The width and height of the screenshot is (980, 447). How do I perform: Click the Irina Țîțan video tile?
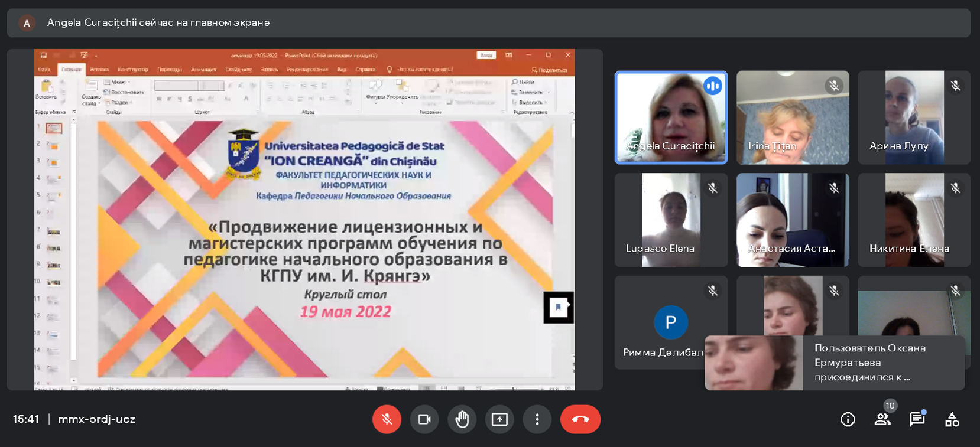pos(793,118)
